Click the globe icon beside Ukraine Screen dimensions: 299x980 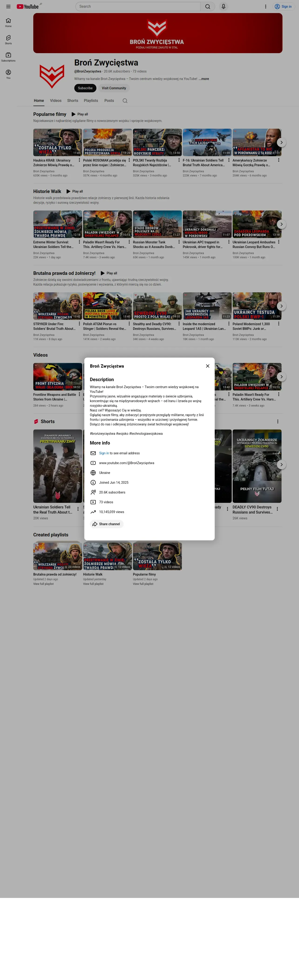coord(93,473)
